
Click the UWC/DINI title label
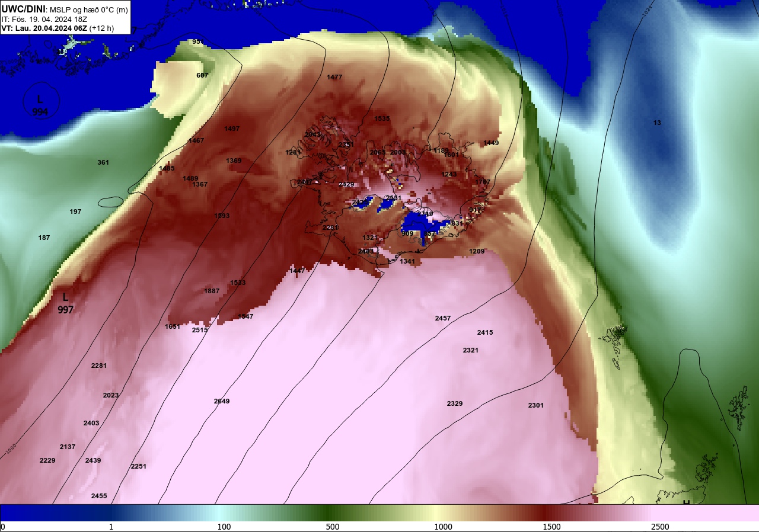[x=23, y=9]
